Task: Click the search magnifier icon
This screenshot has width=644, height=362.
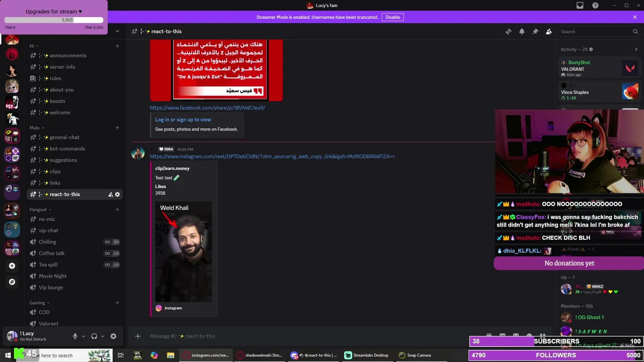Action: (635, 32)
